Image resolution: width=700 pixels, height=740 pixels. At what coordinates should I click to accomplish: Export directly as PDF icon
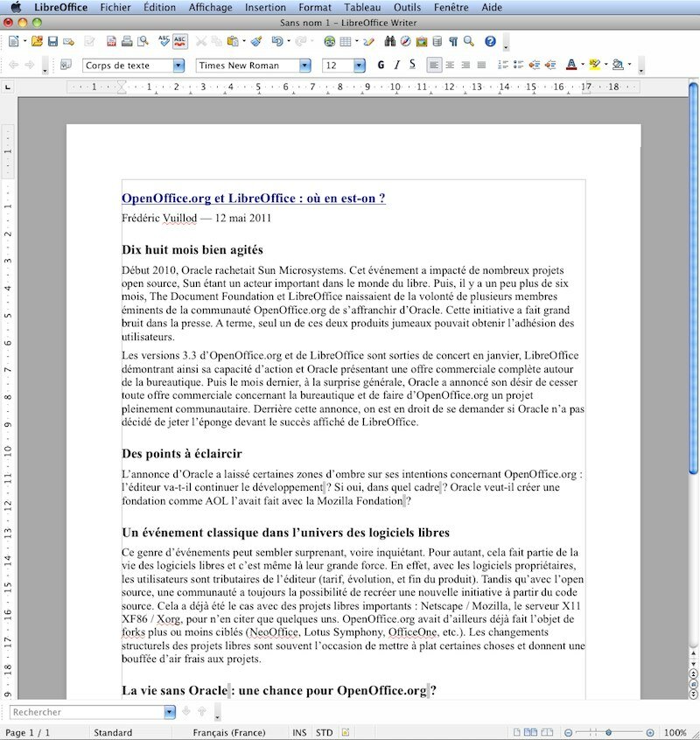[111, 41]
